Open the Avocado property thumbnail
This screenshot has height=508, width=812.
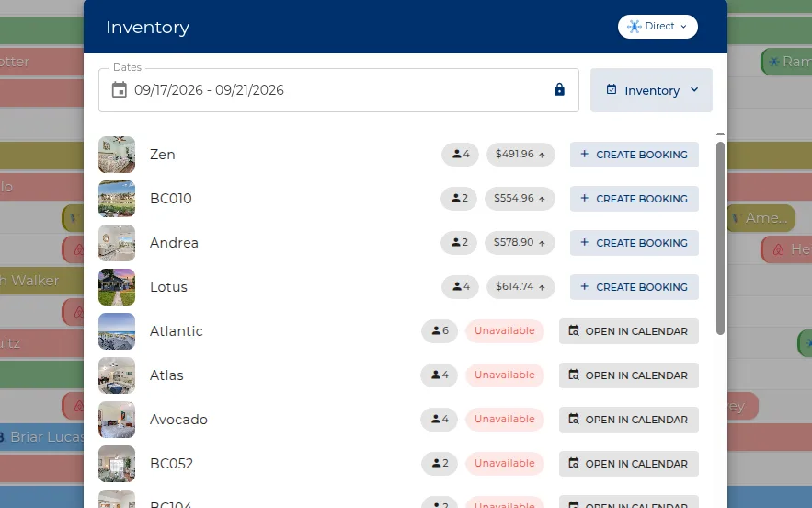click(x=117, y=420)
